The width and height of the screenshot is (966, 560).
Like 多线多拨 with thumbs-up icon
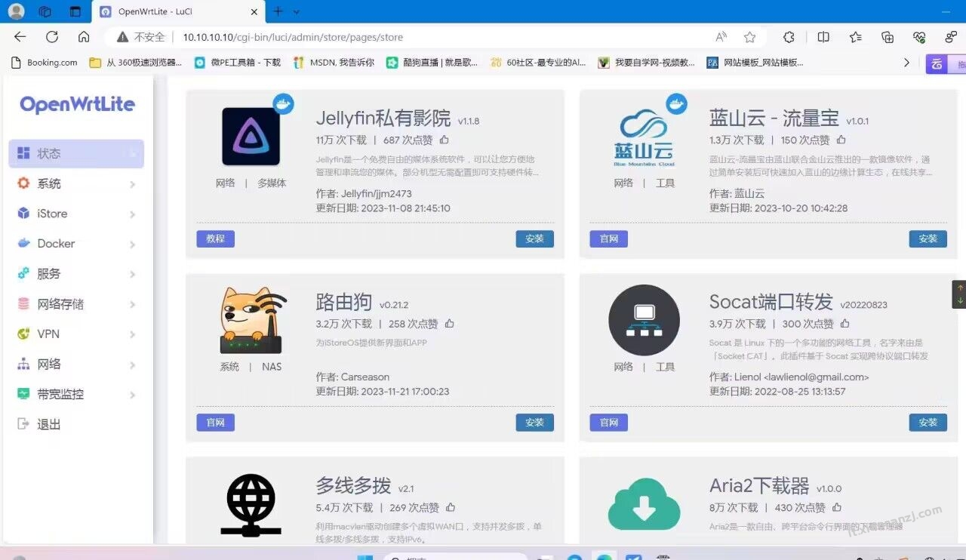451,507
